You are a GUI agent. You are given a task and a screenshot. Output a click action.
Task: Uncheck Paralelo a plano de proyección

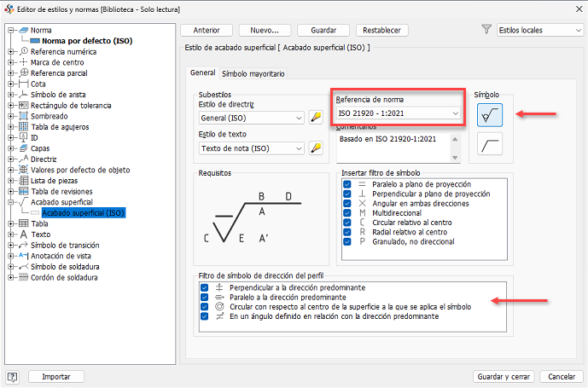pos(347,184)
